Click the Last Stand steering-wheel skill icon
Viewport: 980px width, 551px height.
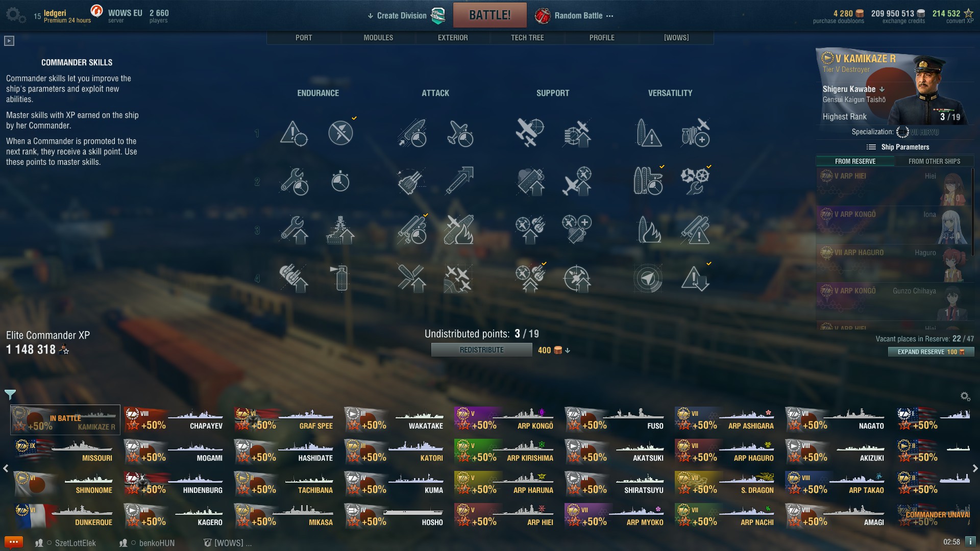click(x=695, y=181)
